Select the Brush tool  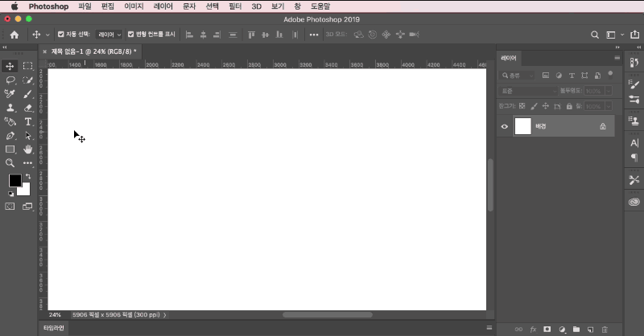(27, 94)
